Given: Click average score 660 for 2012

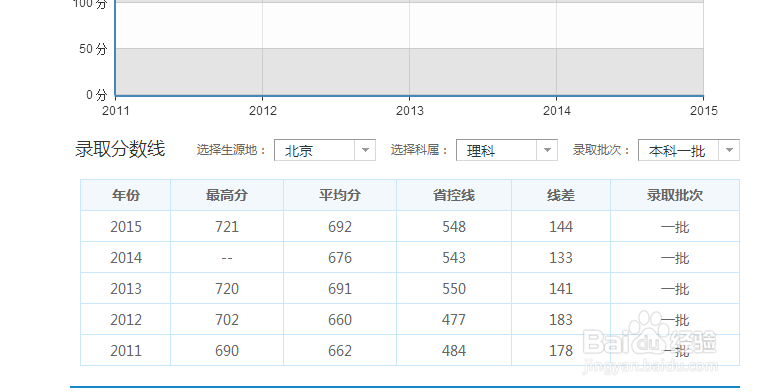Looking at the screenshot, I should [340, 319].
